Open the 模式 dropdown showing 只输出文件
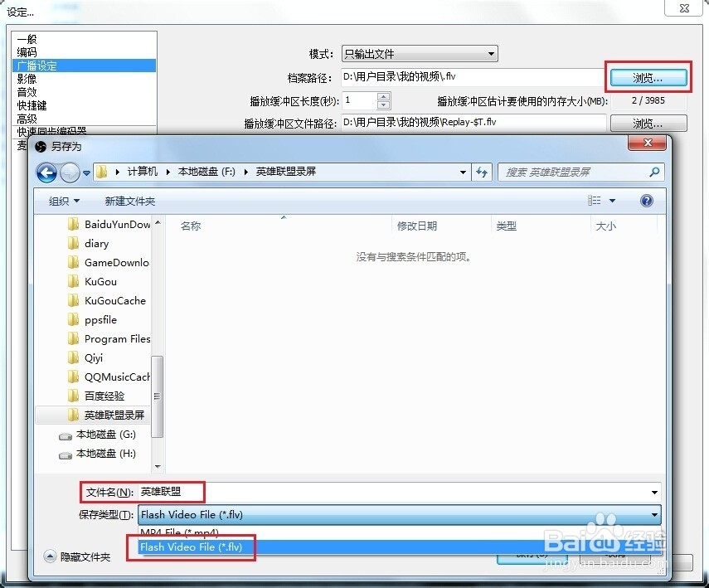The width and height of the screenshot is (709, 588). pos(493,53)
